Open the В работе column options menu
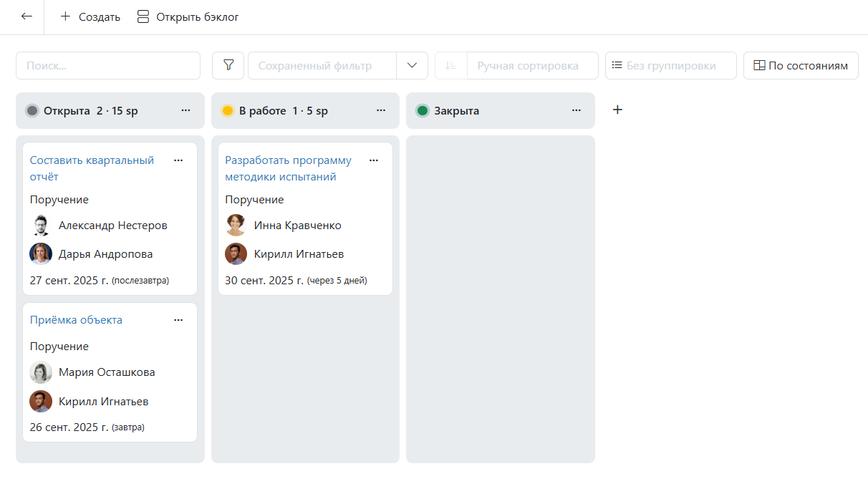Screen dimensions: 868x479 [x=381, y=110]
